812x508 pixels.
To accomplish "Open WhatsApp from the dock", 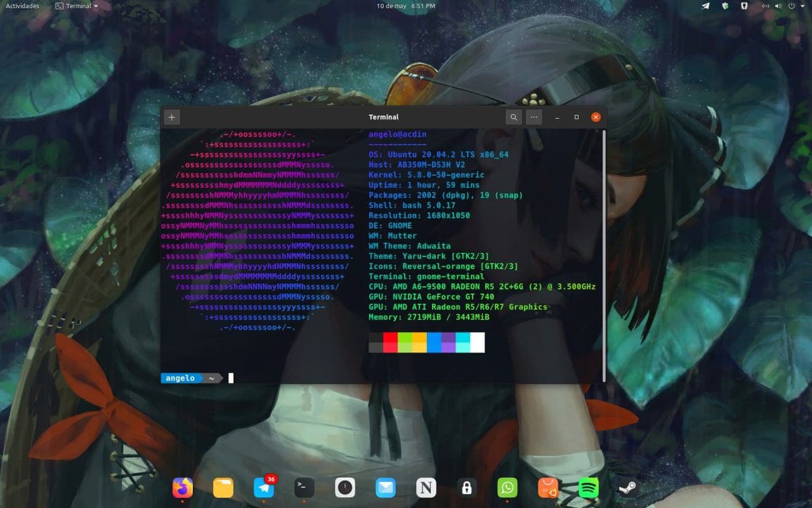I will click(x=507, y=487).
